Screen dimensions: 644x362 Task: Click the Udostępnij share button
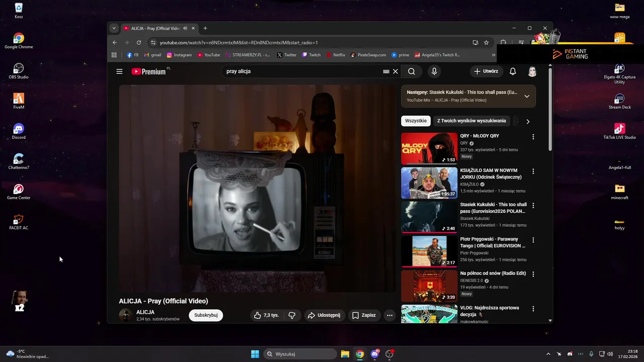click(x=324, y=315)
